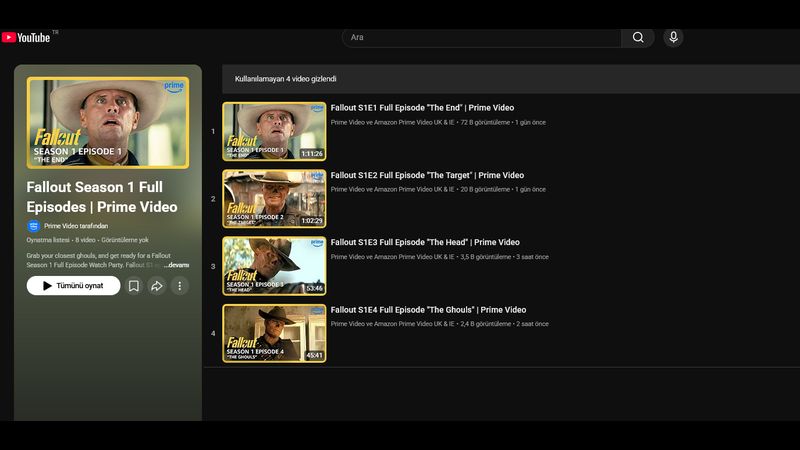Open thumbnail of Fallout S1E2 The Target
The width and height of the screenshot is (800, 450).
click(x=274, y=198)
